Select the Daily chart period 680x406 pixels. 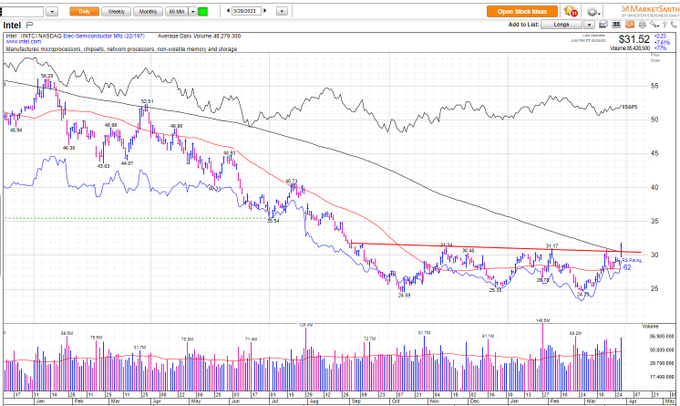click(84, 12)
